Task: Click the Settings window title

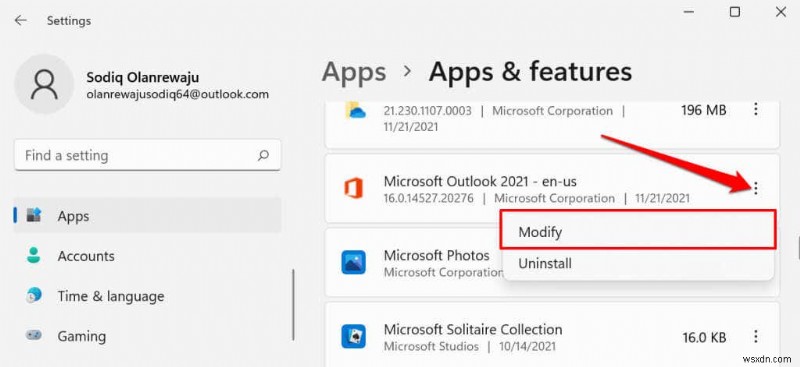Action: click(69, 21)
